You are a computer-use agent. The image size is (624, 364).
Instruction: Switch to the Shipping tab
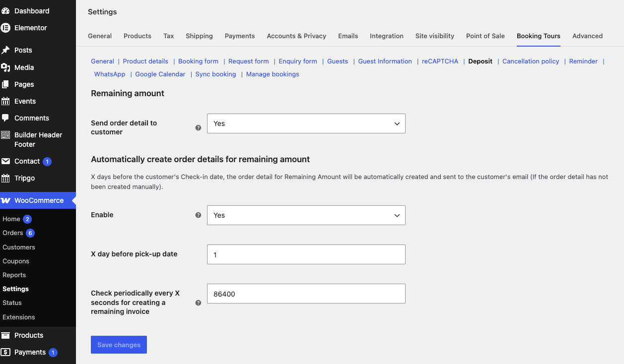coord(199,36)
